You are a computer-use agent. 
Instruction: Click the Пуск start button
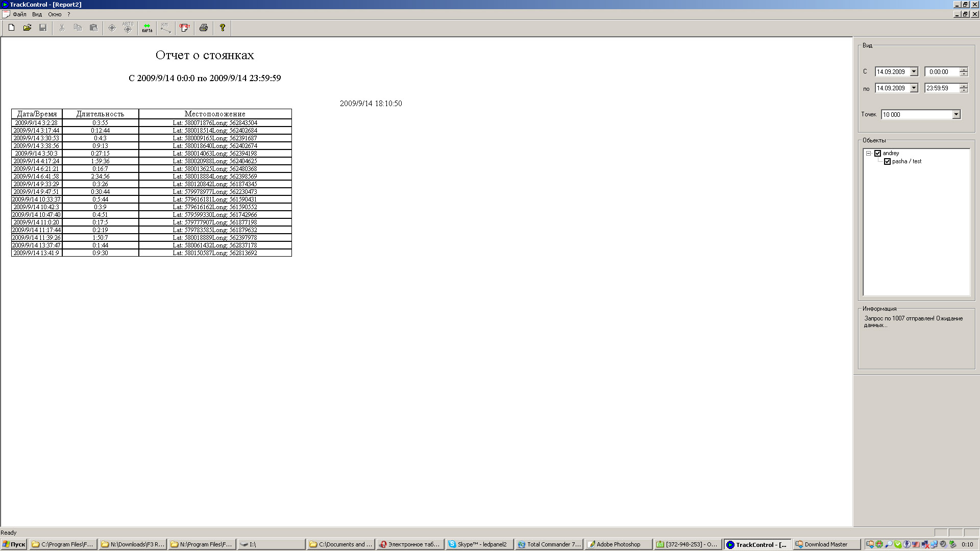14,544
